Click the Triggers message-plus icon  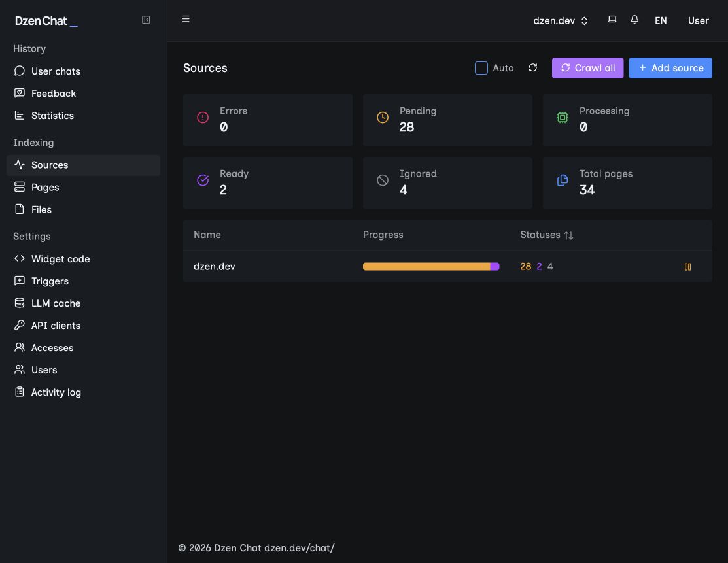(20, 281)
